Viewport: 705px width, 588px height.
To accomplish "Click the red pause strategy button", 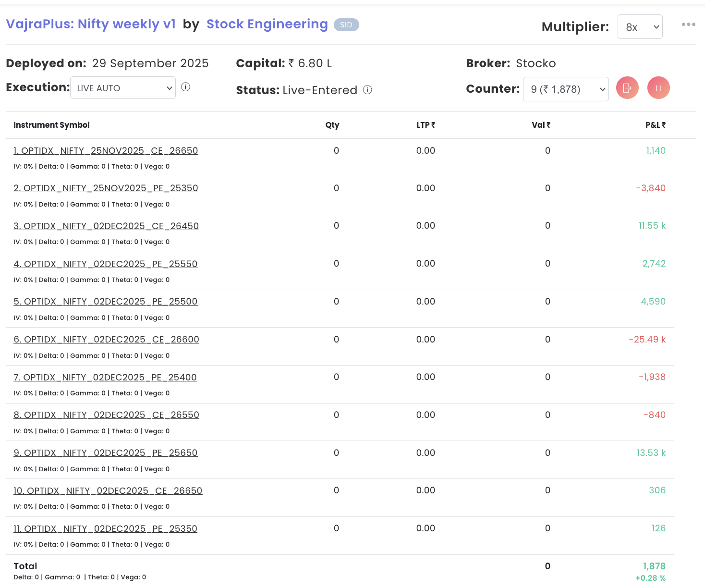I will click(658, 88).
